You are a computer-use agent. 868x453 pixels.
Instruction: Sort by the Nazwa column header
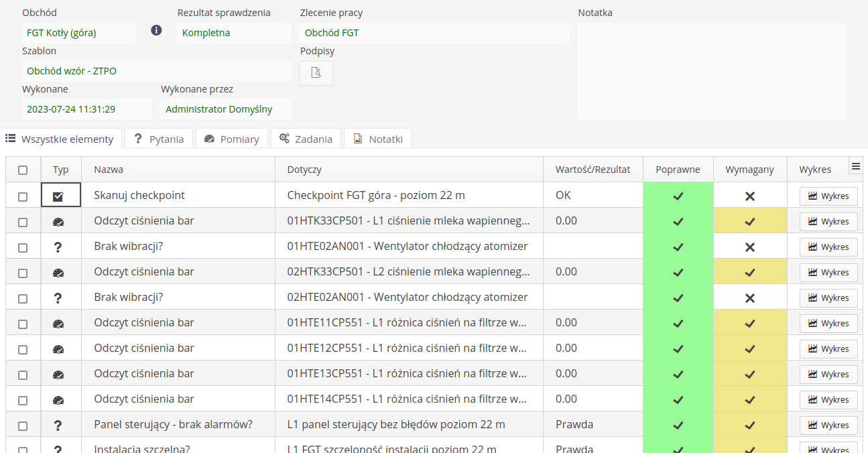109,170
